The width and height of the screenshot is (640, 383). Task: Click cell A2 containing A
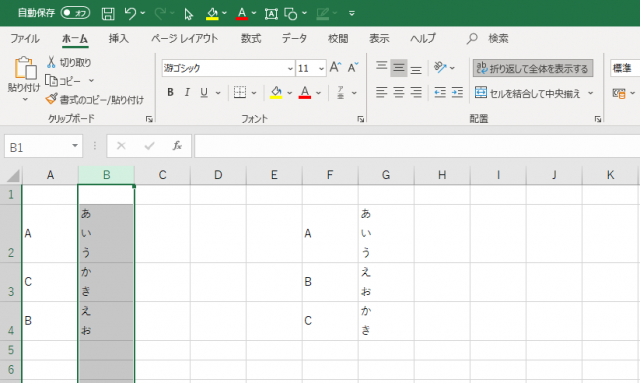[50, 234]
